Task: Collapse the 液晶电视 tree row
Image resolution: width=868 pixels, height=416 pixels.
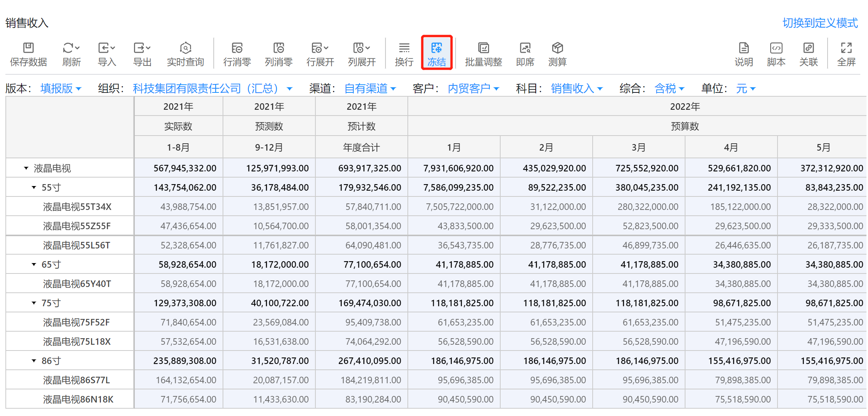Action: pyautogui.click(x=26, y=168)
